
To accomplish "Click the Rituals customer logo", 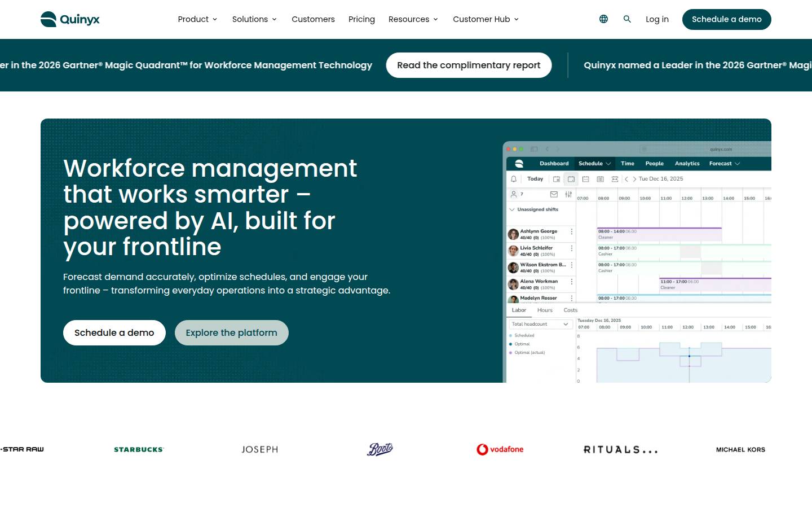I will click(621, 450).
